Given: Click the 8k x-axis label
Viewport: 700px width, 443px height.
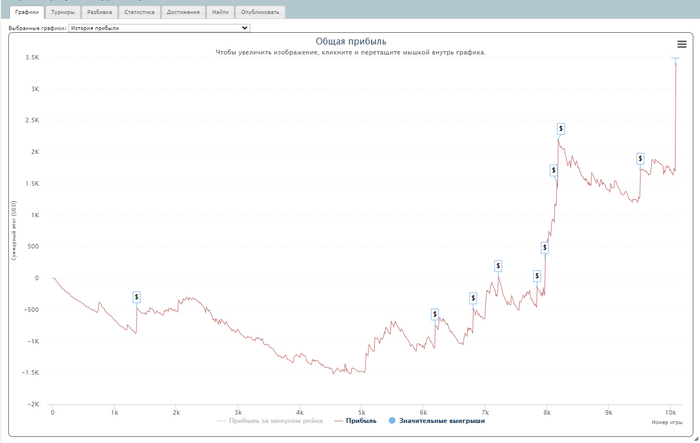Looking at the screenshot, I should [x=546, y=413].
